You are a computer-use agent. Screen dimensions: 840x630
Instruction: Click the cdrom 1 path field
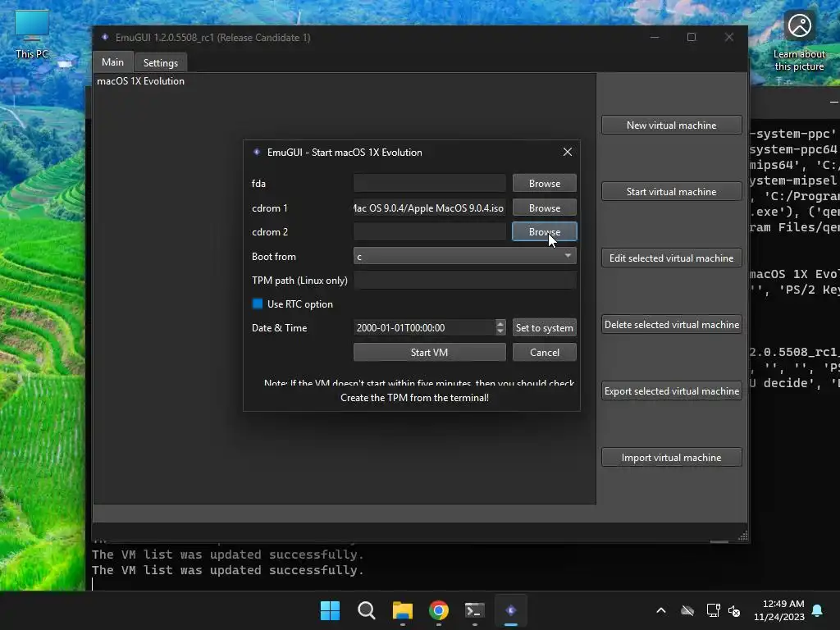429,208
